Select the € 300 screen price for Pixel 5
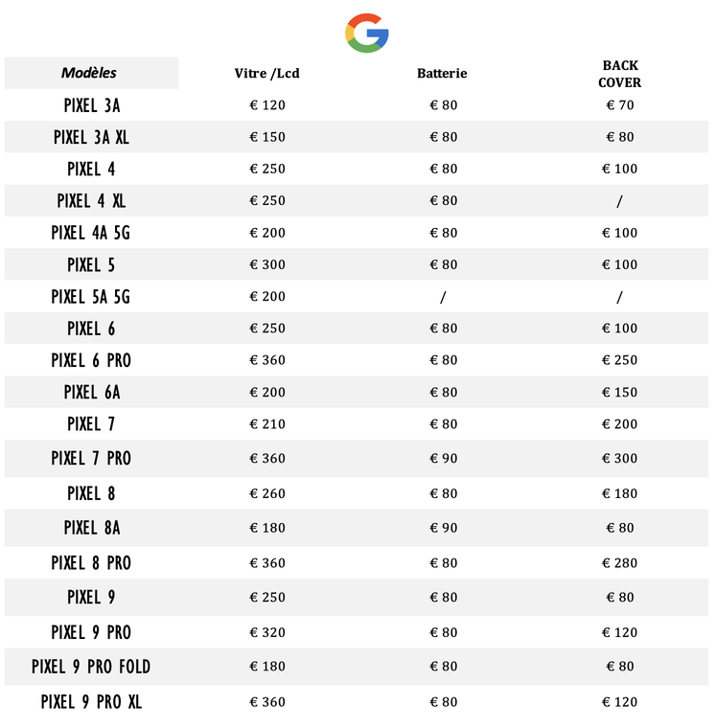Image resolution: width=716 pixels, height=728 pixels. (x=267, y=264)
